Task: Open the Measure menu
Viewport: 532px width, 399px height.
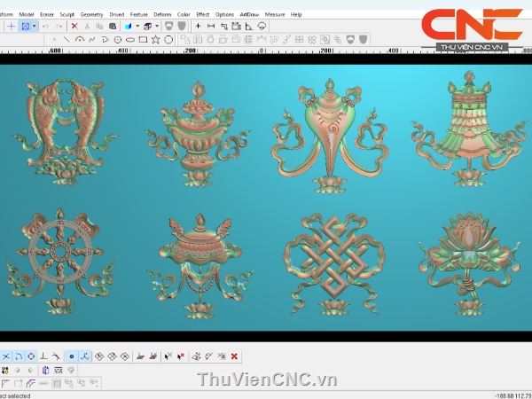Action: point(275,14)
